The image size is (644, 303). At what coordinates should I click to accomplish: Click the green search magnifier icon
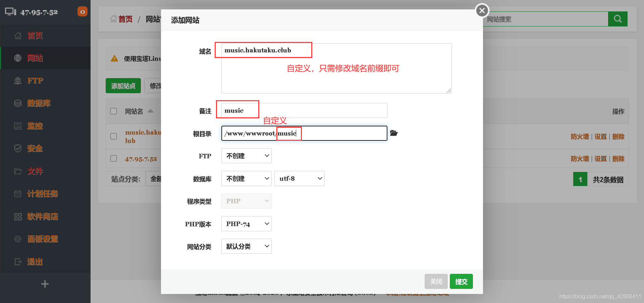click(618, 19)
